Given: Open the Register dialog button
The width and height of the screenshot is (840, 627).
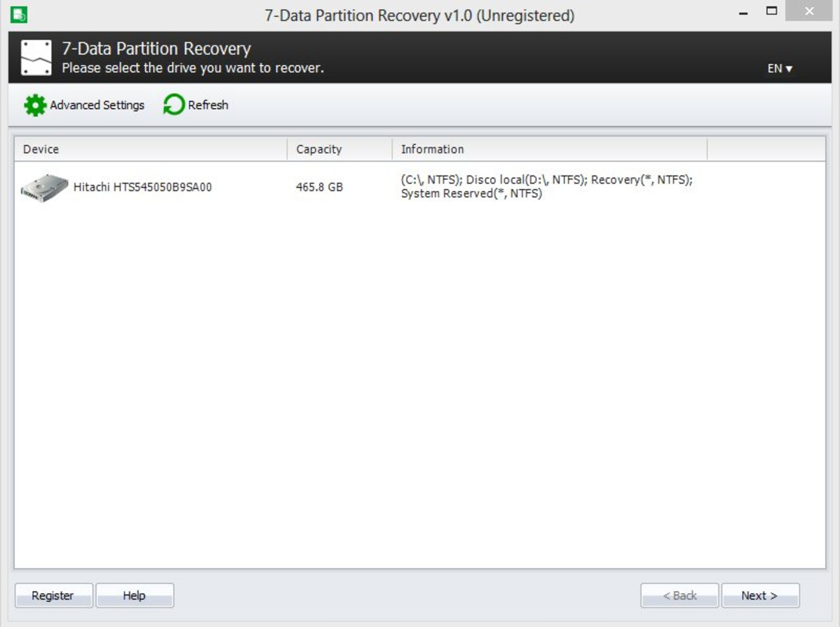Looking at the screenshot, I should click(53, 596).
